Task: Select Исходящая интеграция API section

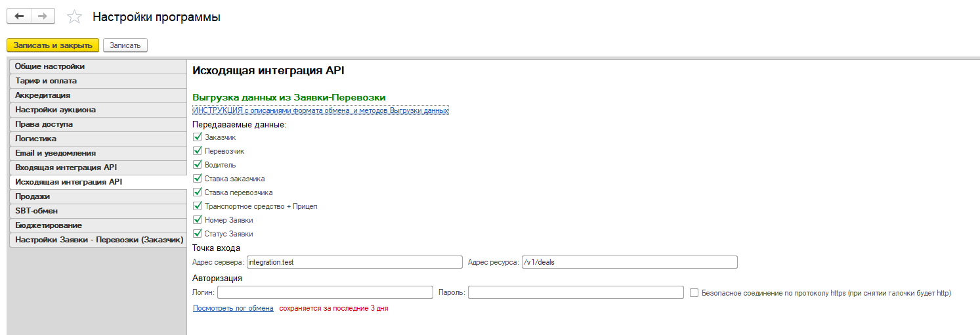Action: [98, 182]
